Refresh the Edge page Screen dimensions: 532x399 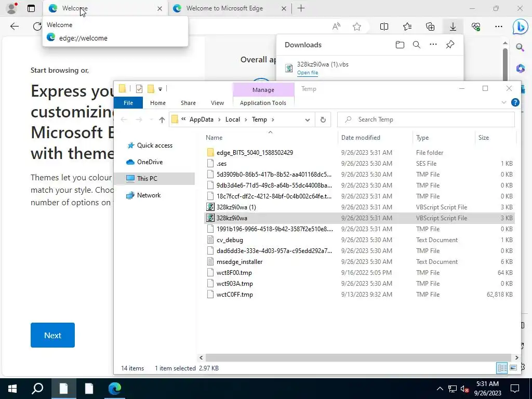pos(37,26)
